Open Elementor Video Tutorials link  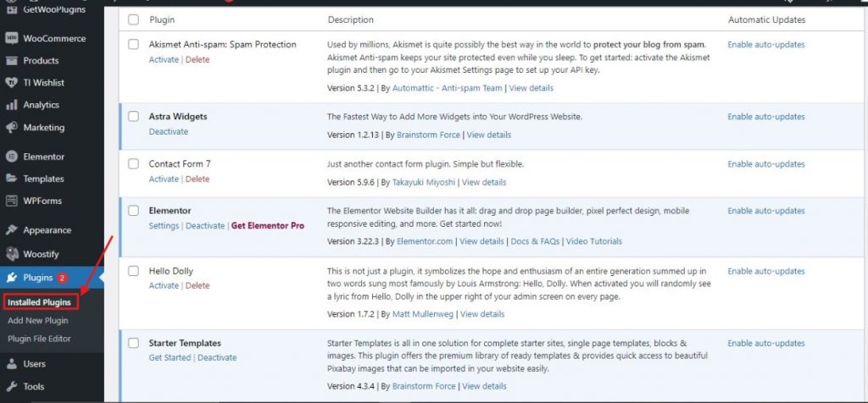pyautogui.click(x=594, y=241)
